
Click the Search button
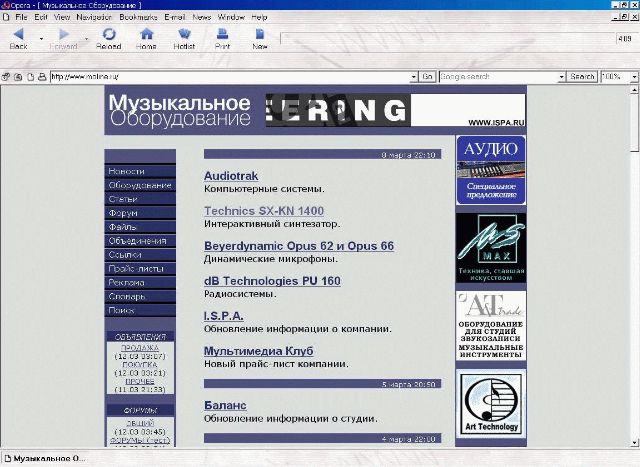(x=582, y=77)
